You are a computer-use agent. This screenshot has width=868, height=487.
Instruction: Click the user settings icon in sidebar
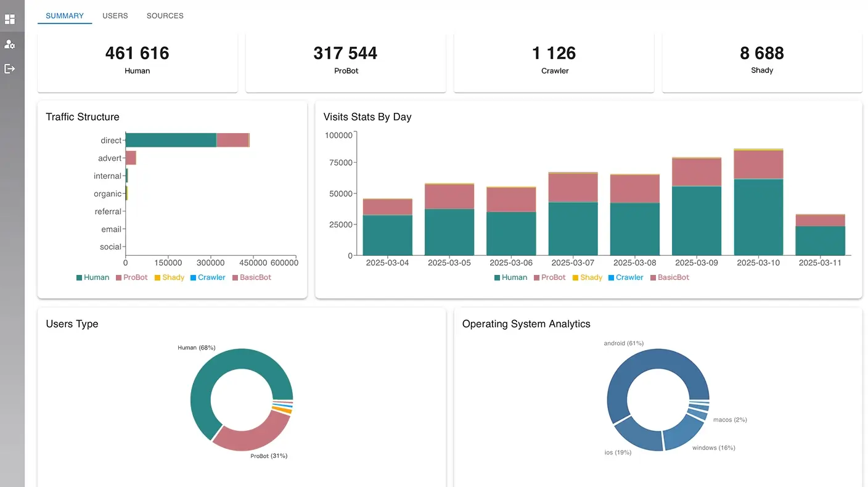click(10, 44)
